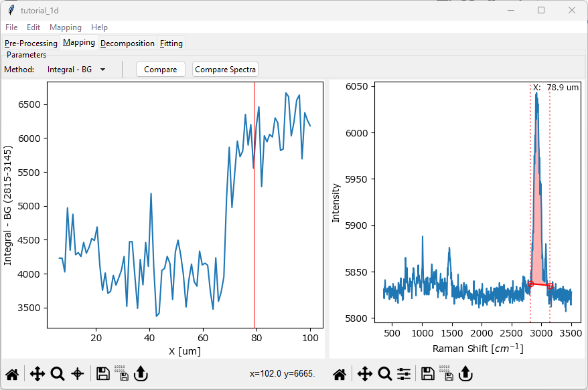Open the sliders configuration icon under the spectrum plot

[x=404, y=374]
